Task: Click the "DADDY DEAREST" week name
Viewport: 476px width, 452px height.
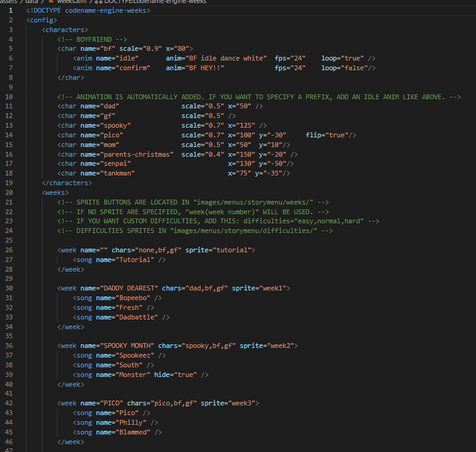Action: coord(129,289)
